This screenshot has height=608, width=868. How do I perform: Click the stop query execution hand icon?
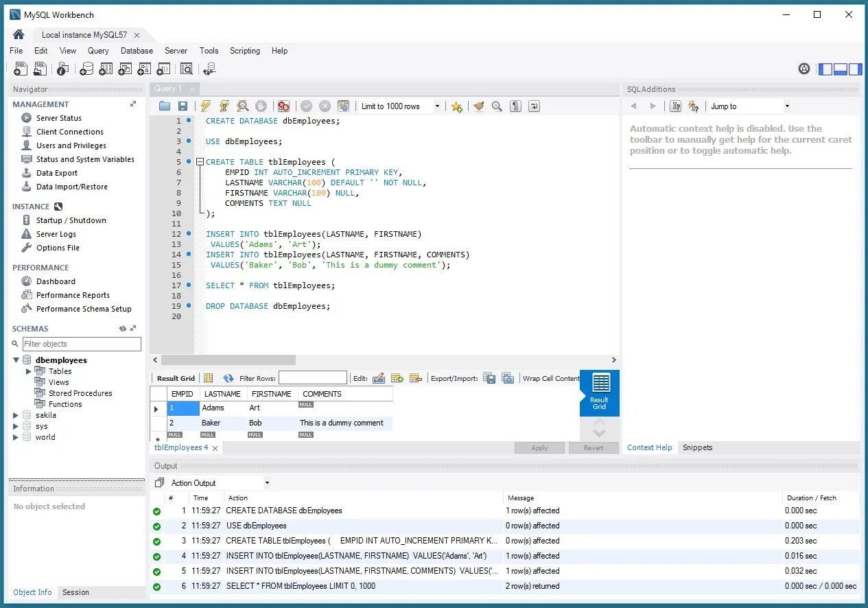pos(261,106)
